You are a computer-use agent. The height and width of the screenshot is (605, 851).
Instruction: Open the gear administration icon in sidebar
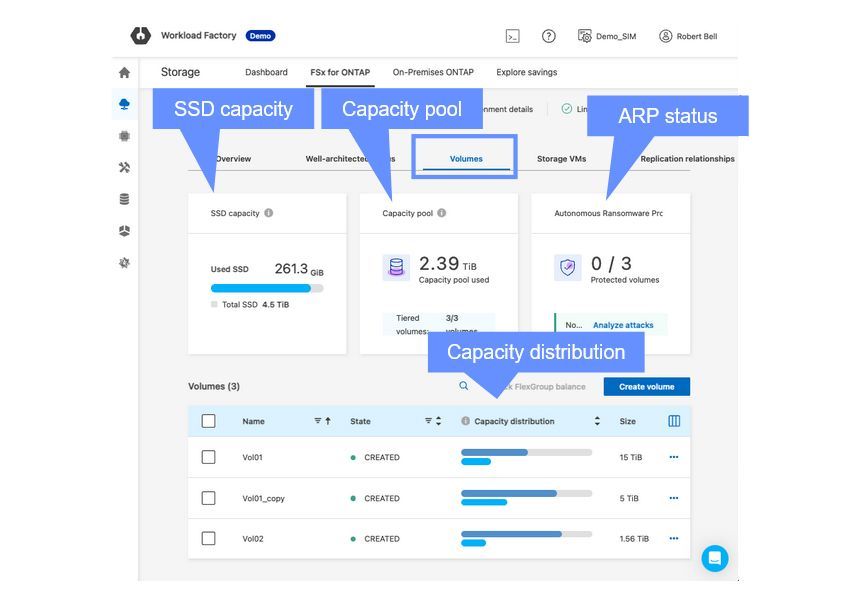(x=124, y=263)
